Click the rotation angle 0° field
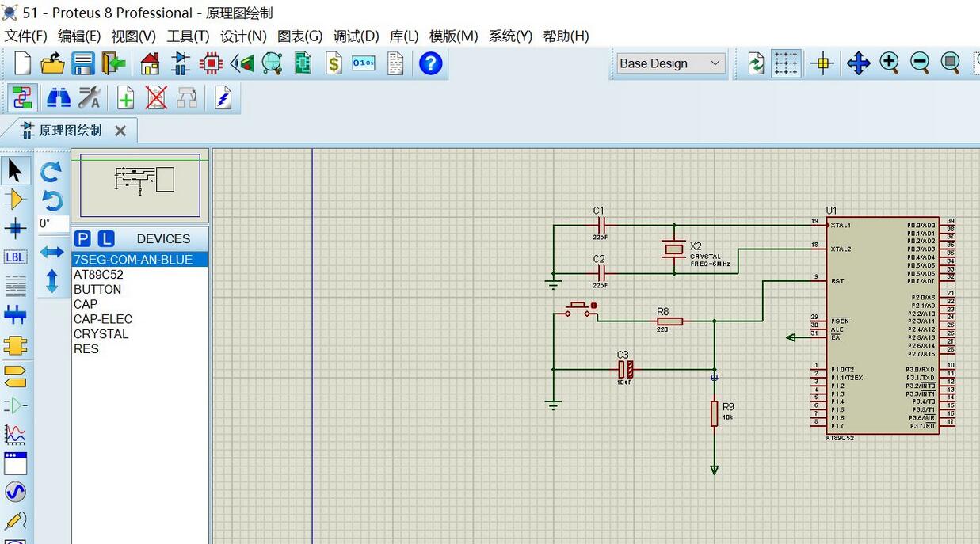Screen dimensions: 980x544 point(52,224)
